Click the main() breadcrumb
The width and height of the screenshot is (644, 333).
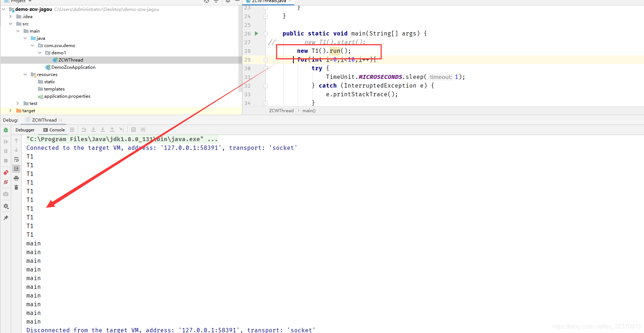click(309, 110)
